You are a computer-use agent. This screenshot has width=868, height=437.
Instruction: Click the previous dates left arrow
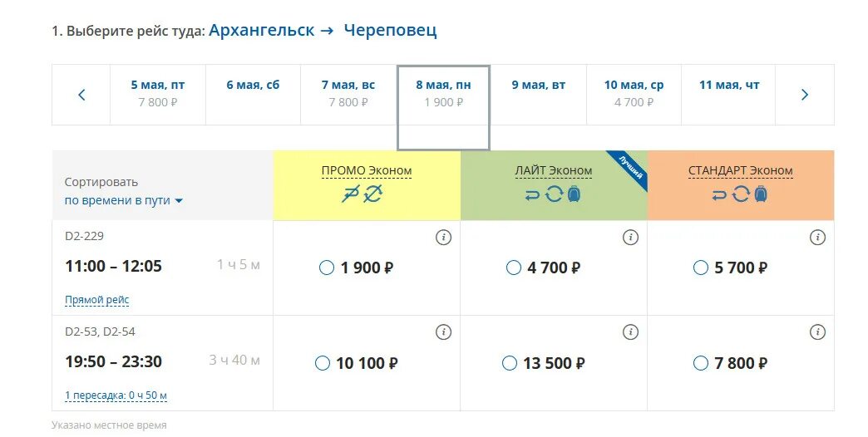tap(81, 95)
